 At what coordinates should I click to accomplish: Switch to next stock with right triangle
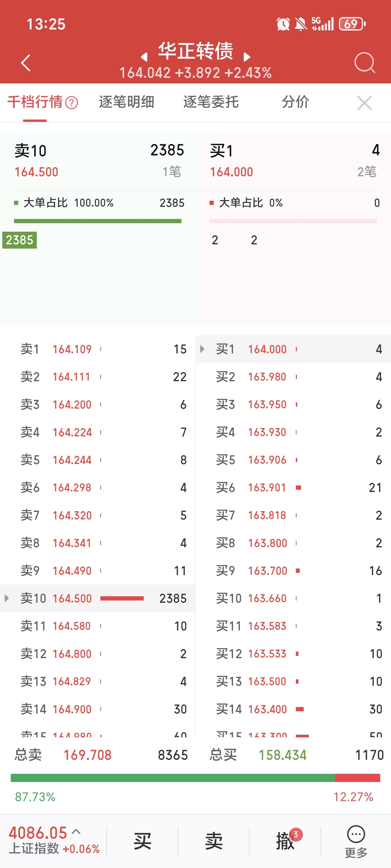[x=247, y=57]
